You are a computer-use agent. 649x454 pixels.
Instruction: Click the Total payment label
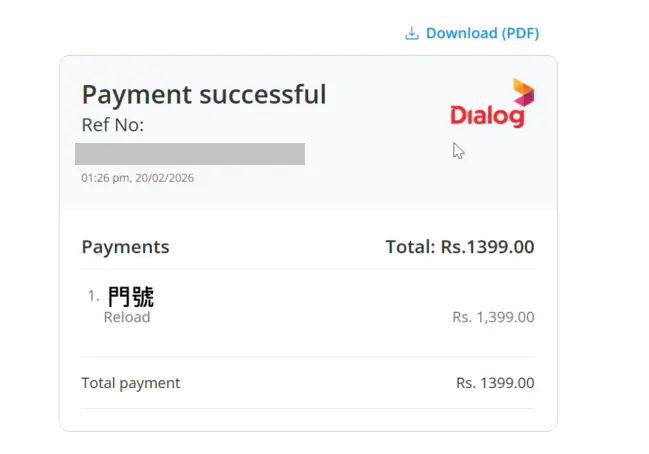tap(130, 383)
